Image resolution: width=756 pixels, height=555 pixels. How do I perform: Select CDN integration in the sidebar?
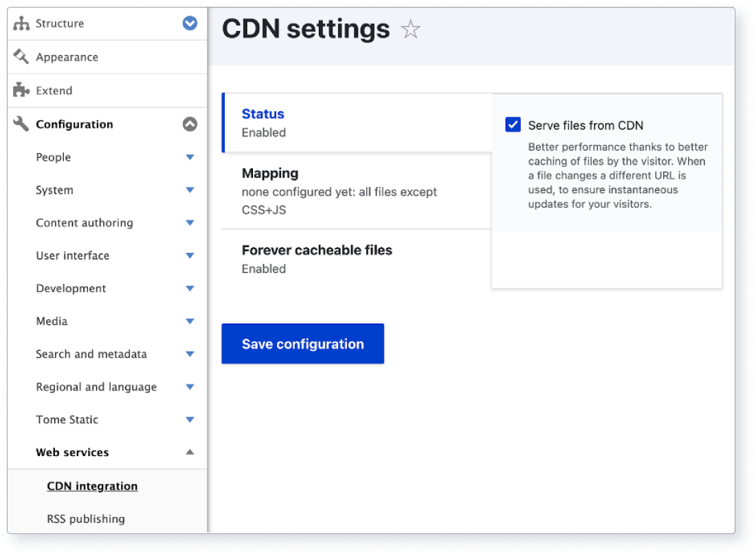(92, 486)
